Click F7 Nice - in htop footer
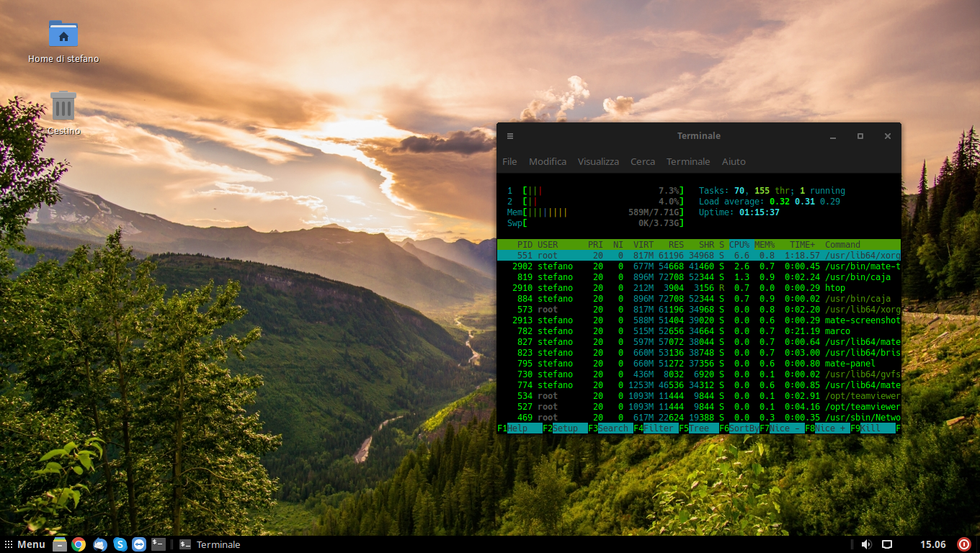Image resolution: width=980 pixels, height=553 pixels. 782,428
